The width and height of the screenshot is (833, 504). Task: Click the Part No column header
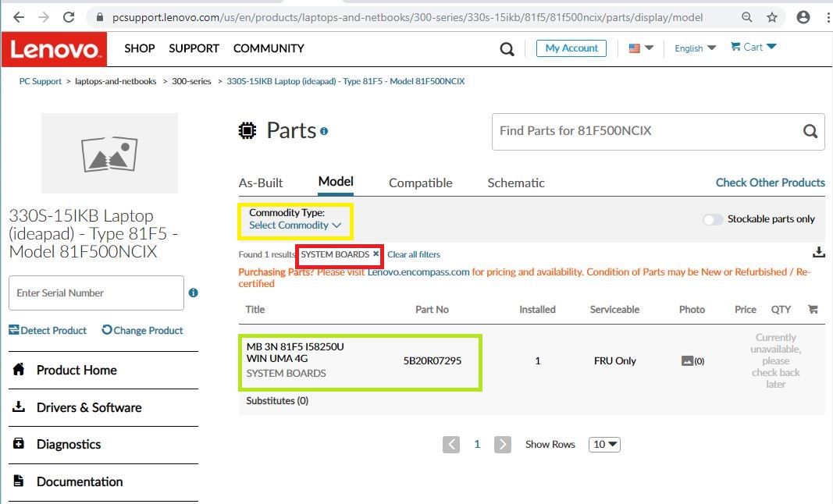click(432, 310)
